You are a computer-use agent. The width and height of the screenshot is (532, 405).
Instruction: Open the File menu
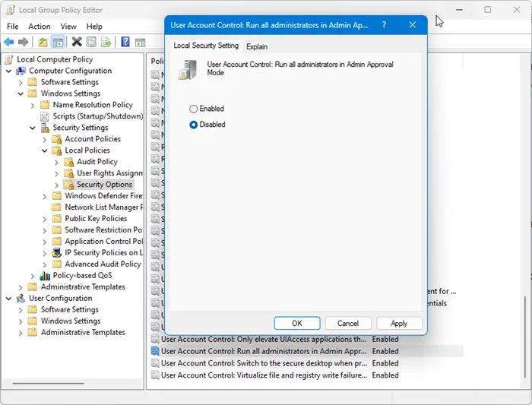[13, 26]
